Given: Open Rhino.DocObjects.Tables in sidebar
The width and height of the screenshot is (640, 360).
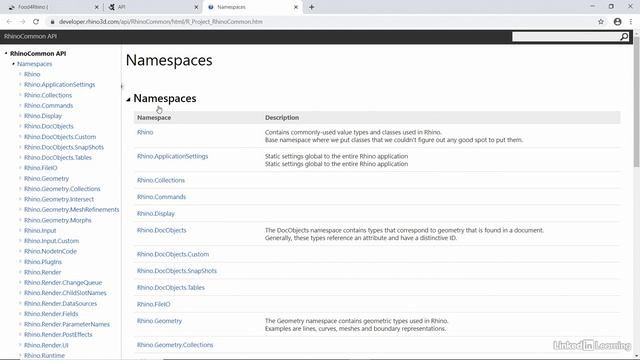Looking at the screenshot, I should (x=58, y=158).
